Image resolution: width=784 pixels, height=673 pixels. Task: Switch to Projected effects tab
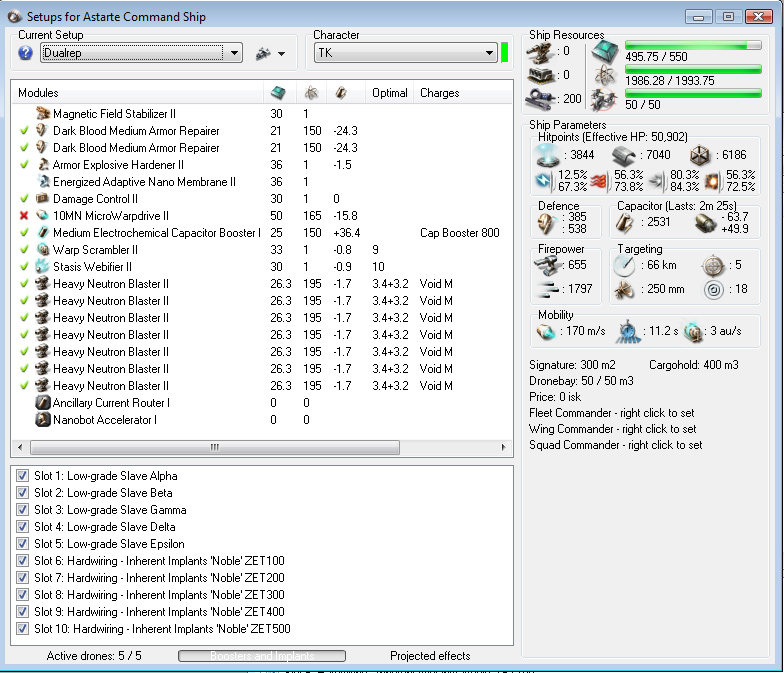point(430,656)
